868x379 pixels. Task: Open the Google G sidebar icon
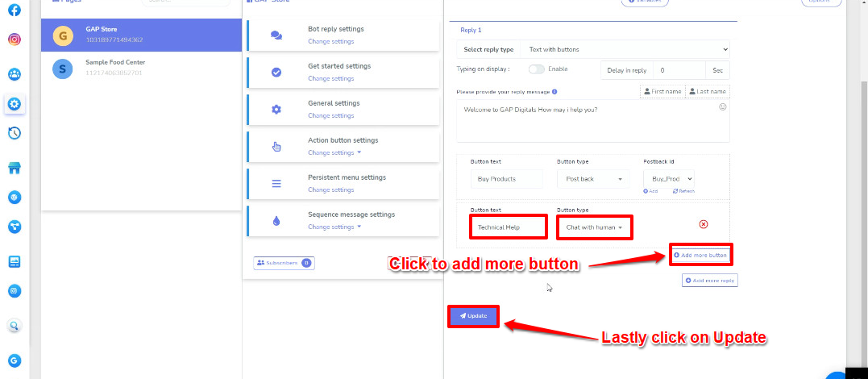pyautogui.click(x=15, y=360)
